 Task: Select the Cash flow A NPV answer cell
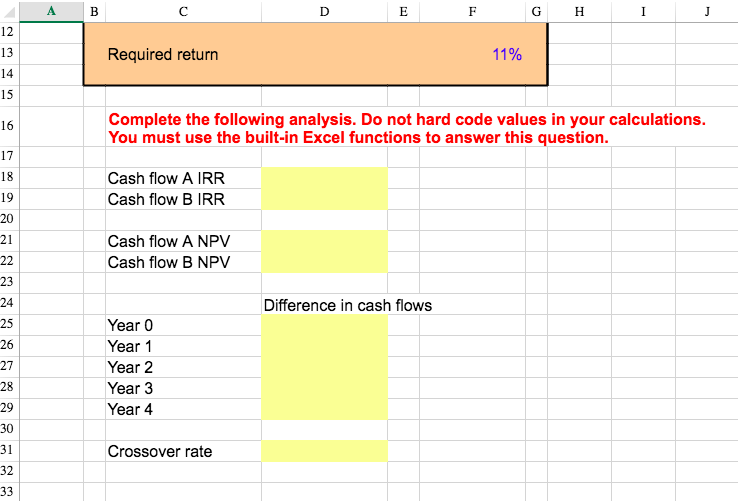[324, 241]
